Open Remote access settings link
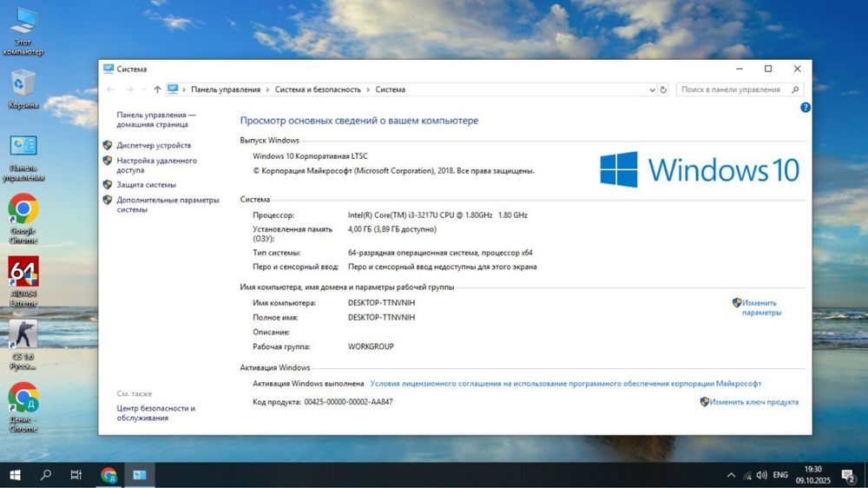 coord(156,165)
